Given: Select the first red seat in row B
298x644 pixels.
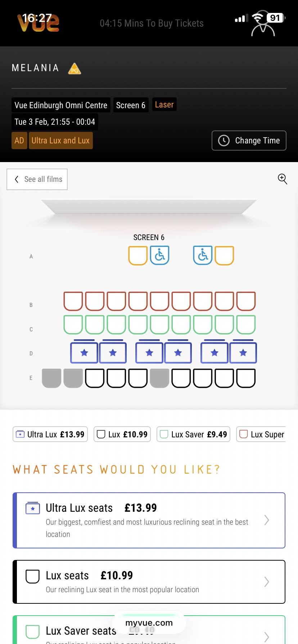Looking at the screenshot, I should (73, 301).
